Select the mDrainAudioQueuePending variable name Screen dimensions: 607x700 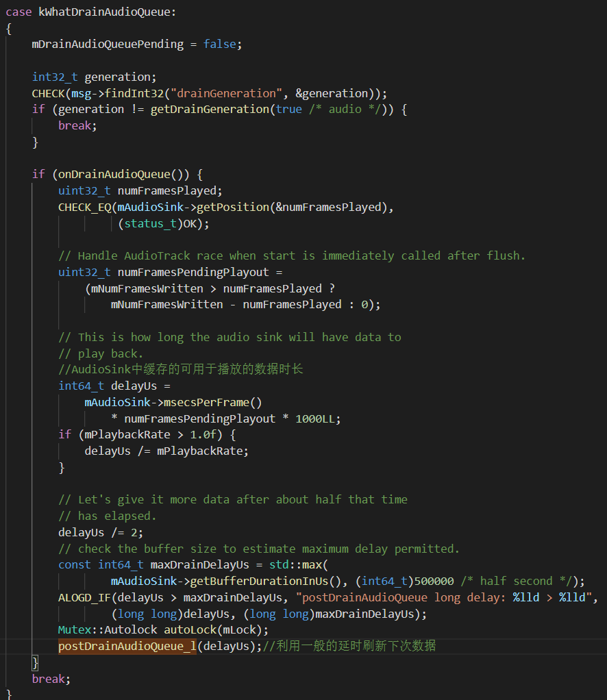click(x=108, y=45)
